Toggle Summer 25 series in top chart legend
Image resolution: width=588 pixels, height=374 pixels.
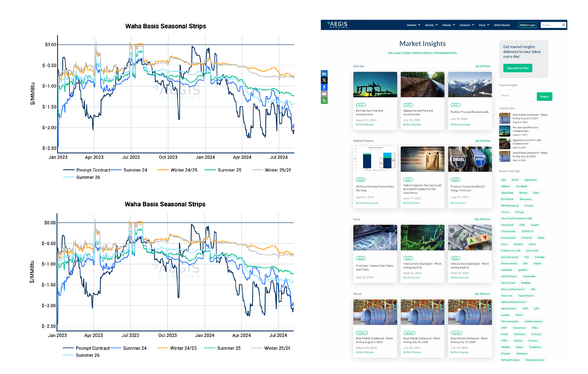229,170
